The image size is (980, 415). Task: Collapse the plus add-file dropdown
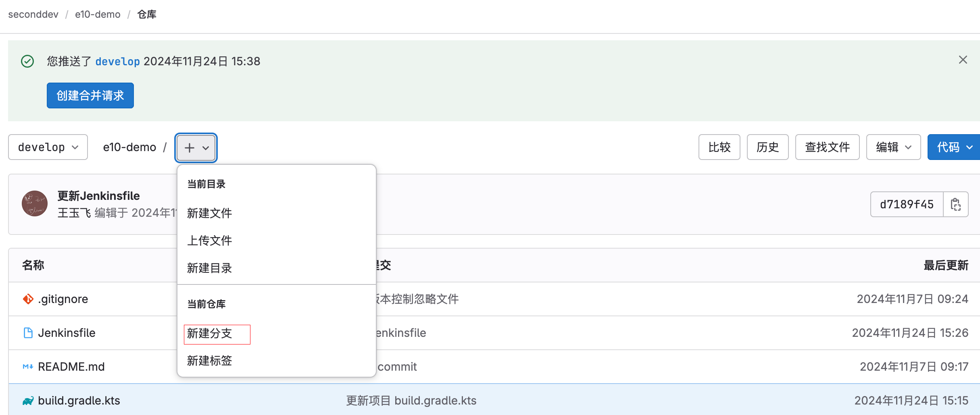(196, 148)
